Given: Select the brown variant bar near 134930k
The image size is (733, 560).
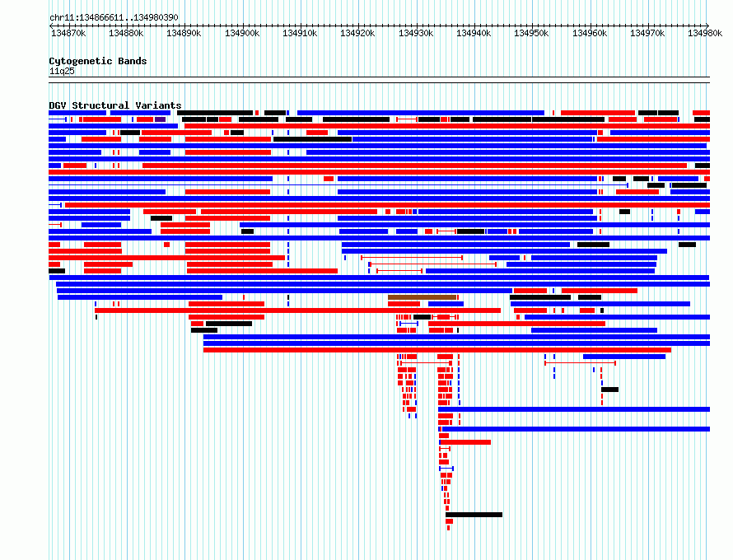Looking at the screenshot, I should 423,297.
